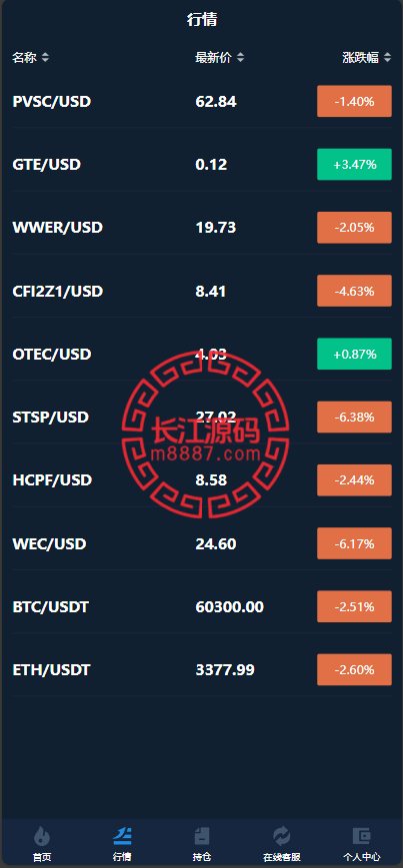The image size is (403, 868).
Task: Open the 个人中心 wallet icon
Action: pyautogui.click(x=361, y=835)
